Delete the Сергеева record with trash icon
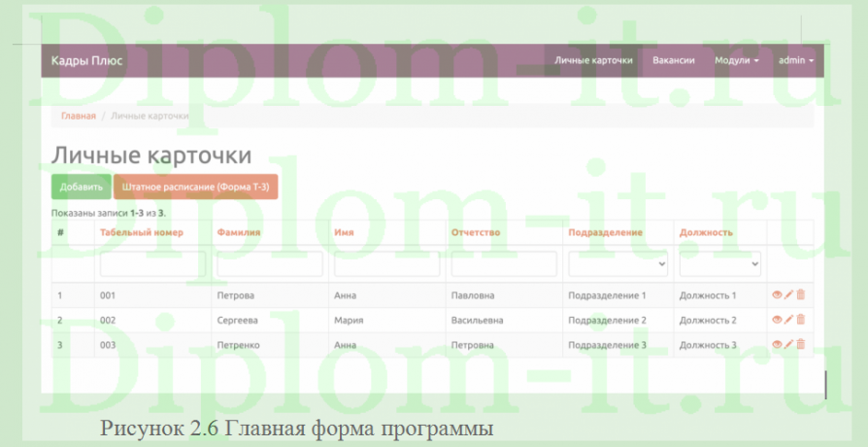The height and width of the screenshot is (447, 868). click(x=800, y=319)
